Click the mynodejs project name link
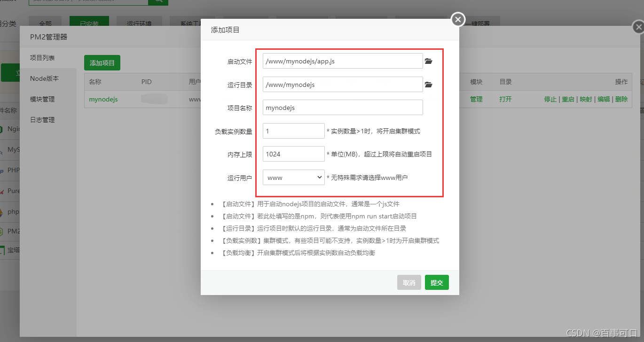This screenshot has width=644, height=342. coord(103,99)
